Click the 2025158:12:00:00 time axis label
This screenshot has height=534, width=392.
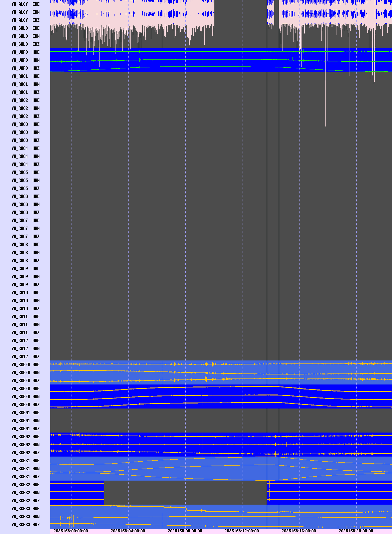[242, 531]
